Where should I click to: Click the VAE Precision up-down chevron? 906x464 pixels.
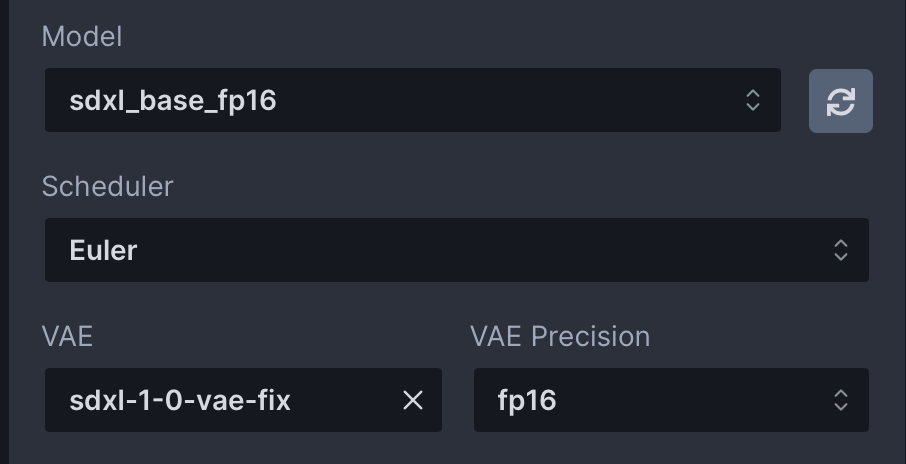[841, 401]
